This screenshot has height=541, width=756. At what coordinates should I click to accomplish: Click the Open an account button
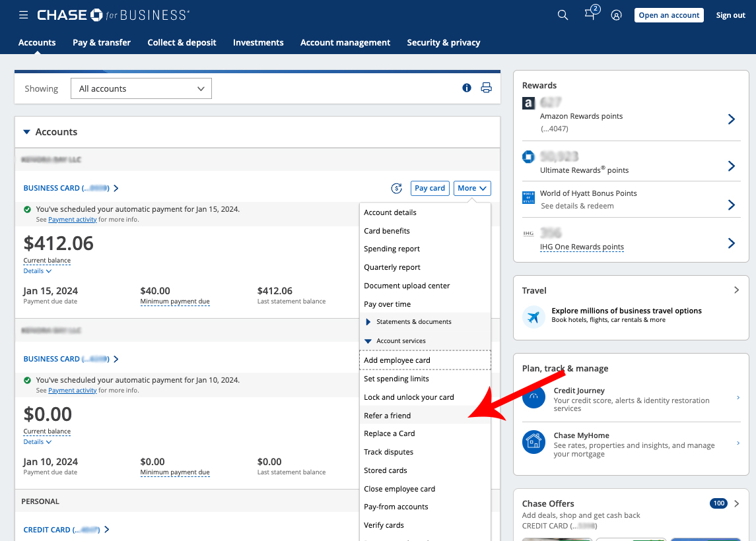[x=669, y=15]
